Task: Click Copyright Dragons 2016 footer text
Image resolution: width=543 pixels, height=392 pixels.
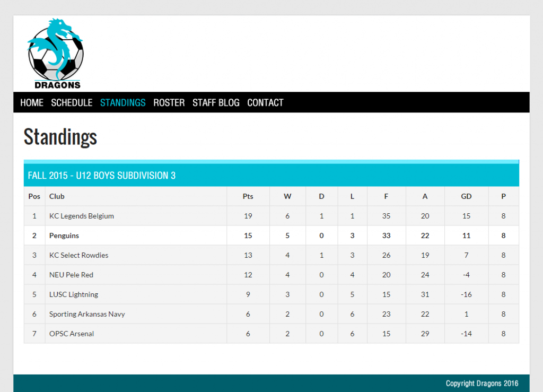Action: tap(482, 384)
